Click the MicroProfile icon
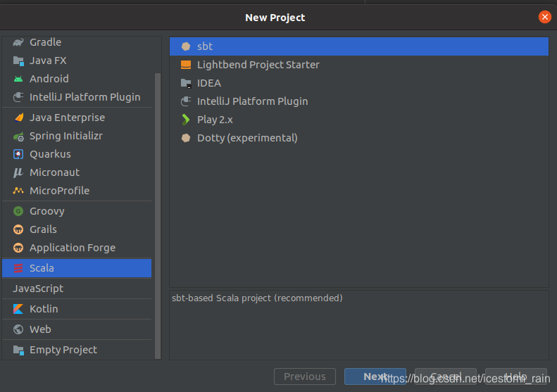Image resolution: width=557 pixels, height=392 pixels. coord(18,191)
